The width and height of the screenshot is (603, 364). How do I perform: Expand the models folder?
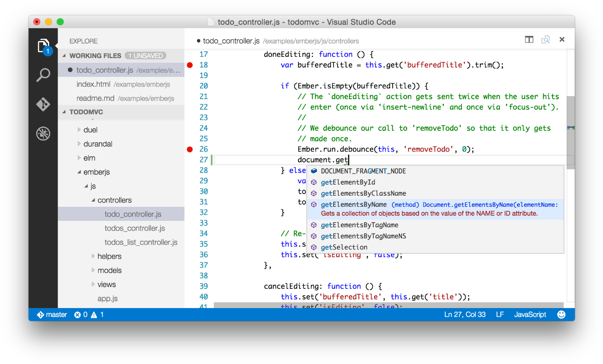click(x=93, y=270)
